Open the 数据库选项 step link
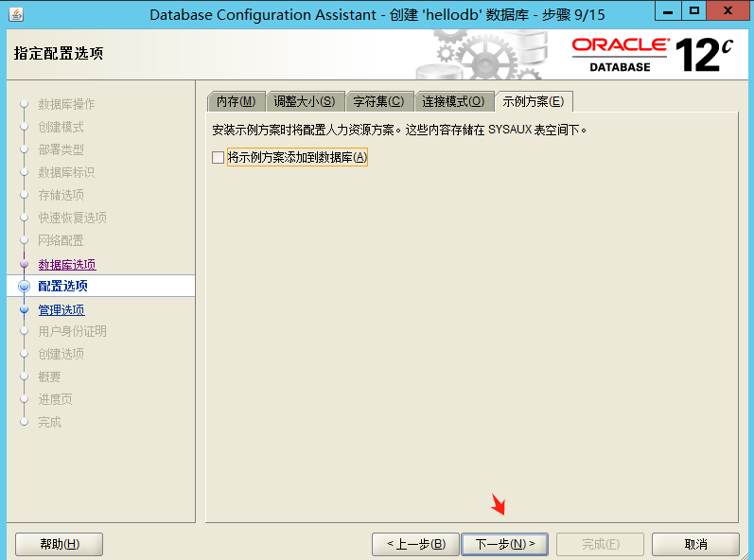The width and height of the screenshot is (754, 560). tap(67, 264)
